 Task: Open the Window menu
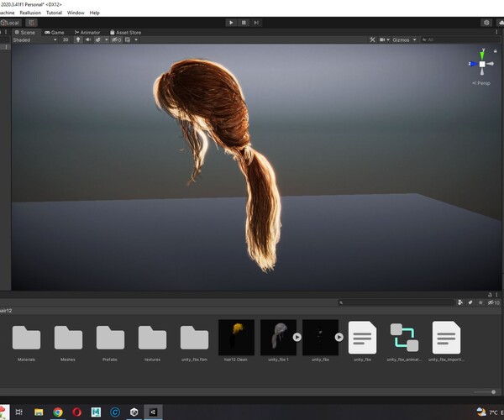[76, 13]
